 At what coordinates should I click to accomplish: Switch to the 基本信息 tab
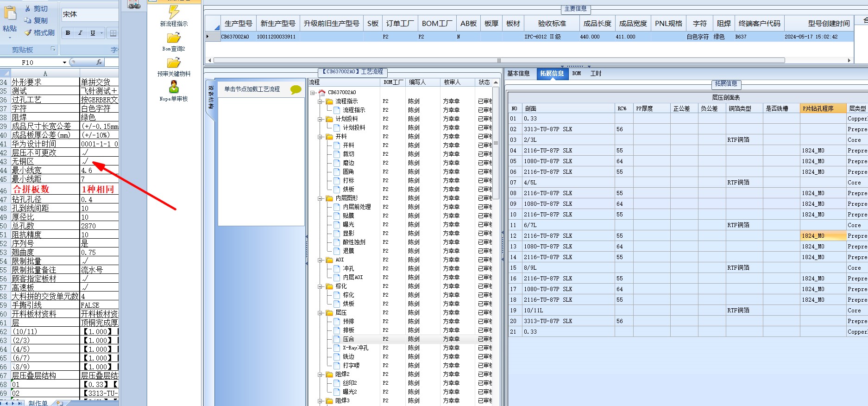pyautogui.click(x=518, y=73)
